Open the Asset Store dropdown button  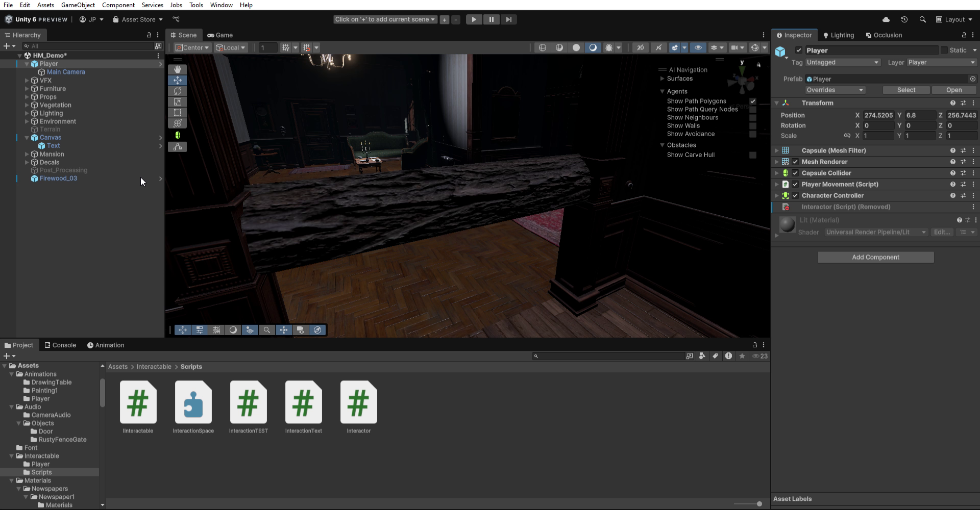tap(138, 19)
